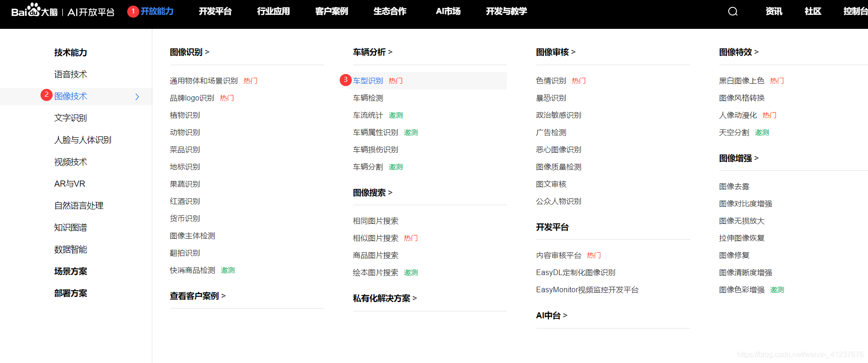This screenshot has width=868, height=363.
Task: Click 图像去雾 link
Action: 734,187
